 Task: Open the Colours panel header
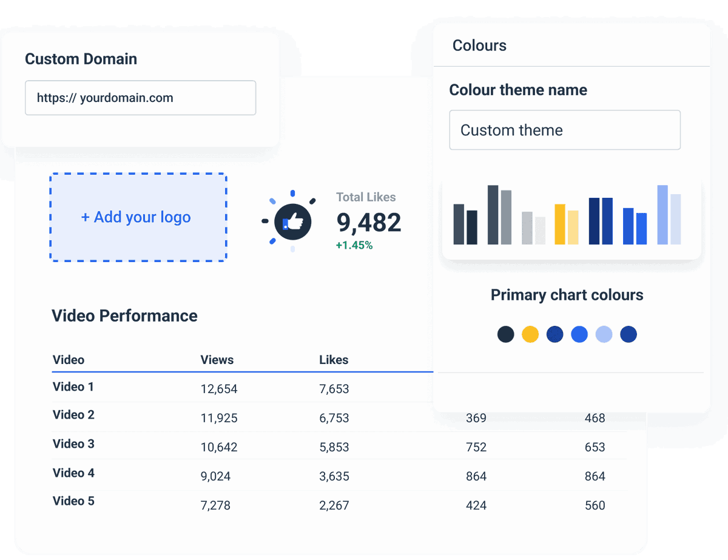click(479, 45)
